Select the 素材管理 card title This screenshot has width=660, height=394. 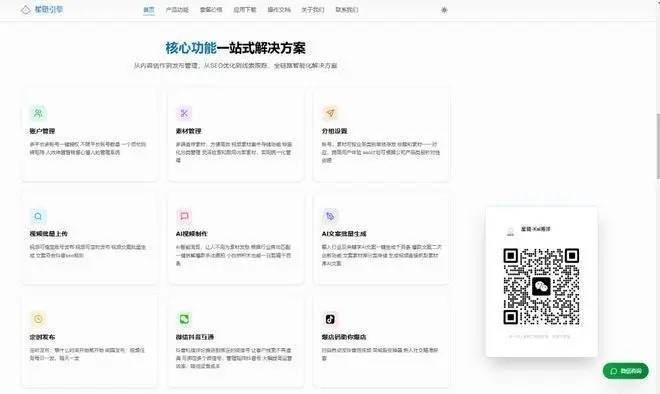pyautogui.click(x=189, y=131)
